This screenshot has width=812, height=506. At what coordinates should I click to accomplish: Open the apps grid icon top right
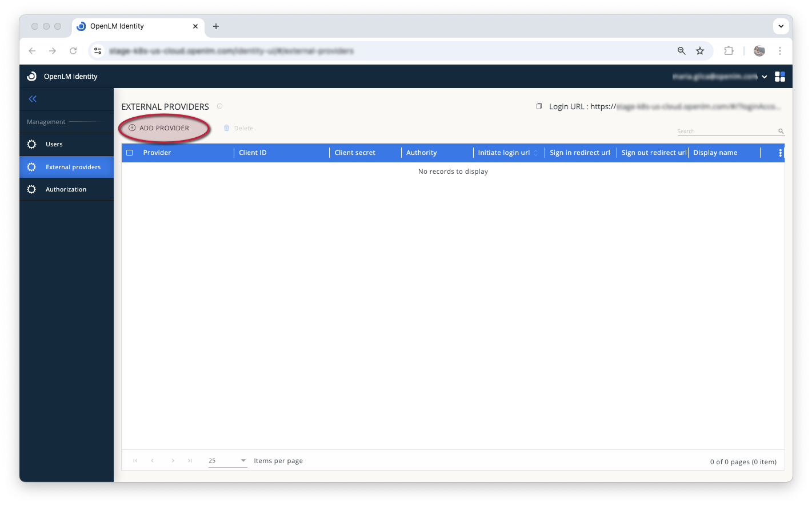point(779,76)
